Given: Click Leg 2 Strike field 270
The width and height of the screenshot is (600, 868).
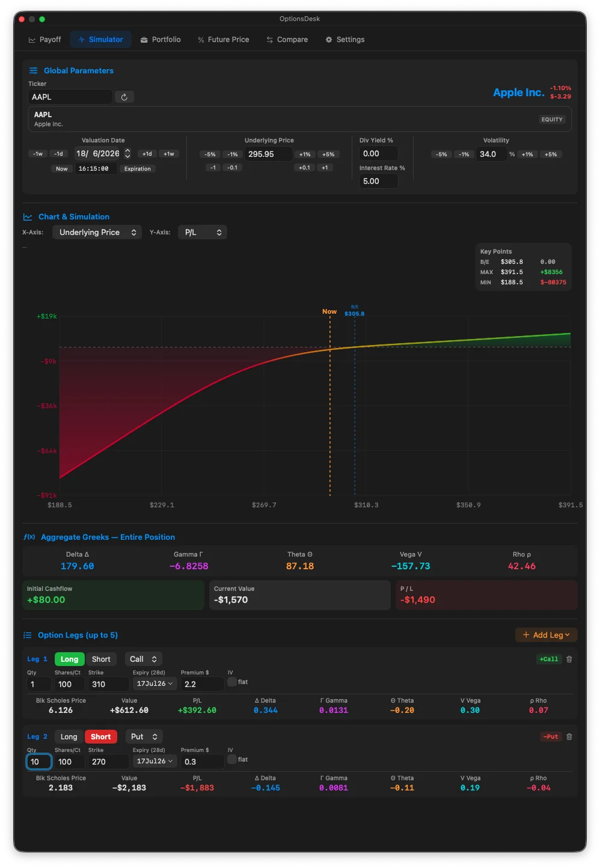Looking at the screenshot, I should tap(108, 762).
